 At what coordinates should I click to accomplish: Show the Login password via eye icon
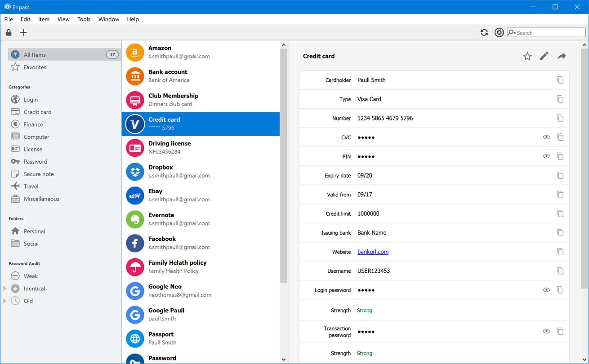coord(546,290)
